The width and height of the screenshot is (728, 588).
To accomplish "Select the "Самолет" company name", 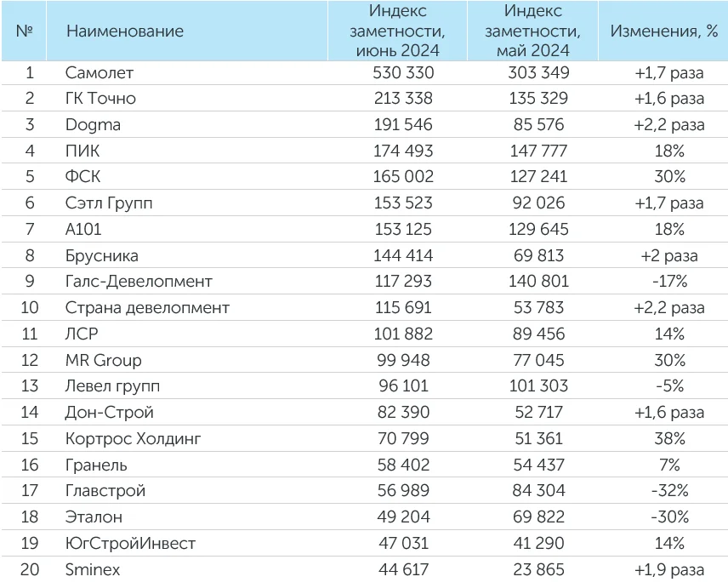I will click(100, 72).
